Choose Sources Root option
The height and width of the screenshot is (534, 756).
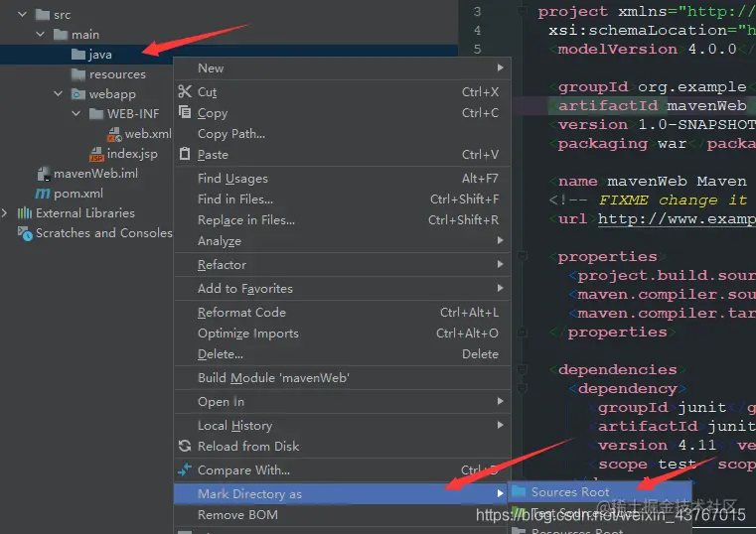[600, 491]
